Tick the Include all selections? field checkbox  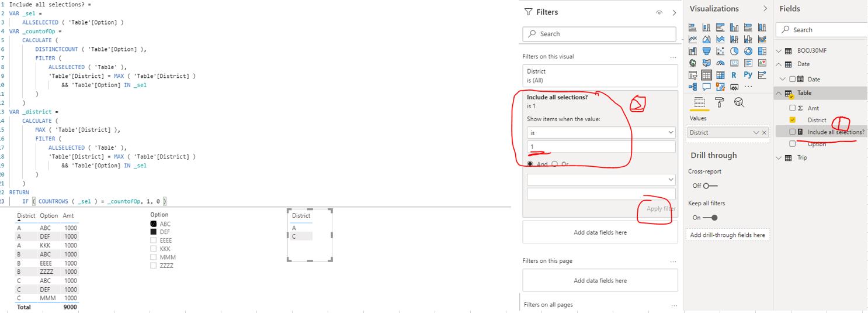coord(792,132)
